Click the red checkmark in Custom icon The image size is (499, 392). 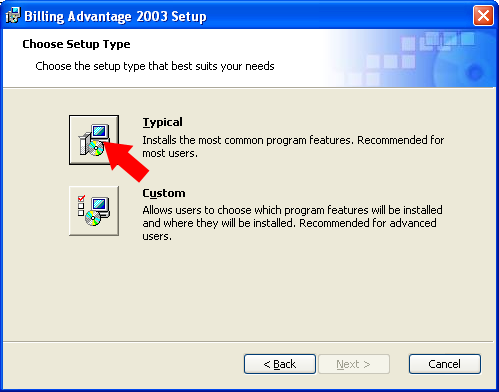pos(81,198)
